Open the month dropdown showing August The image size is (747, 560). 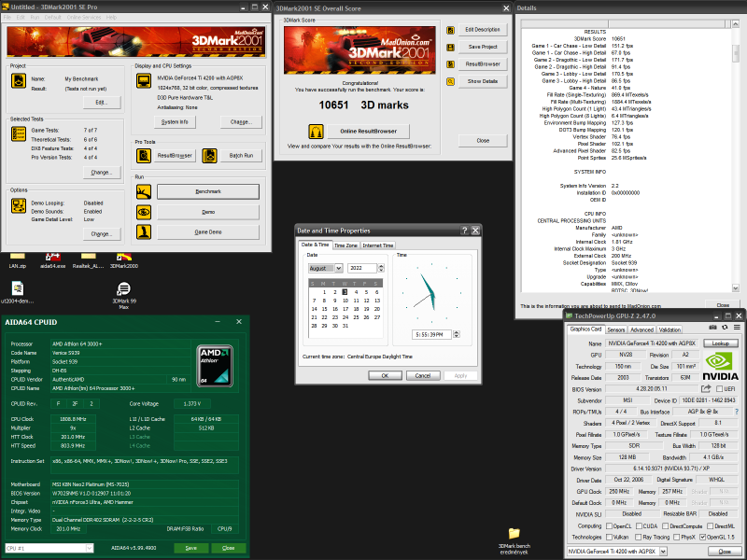pos(338,268)
